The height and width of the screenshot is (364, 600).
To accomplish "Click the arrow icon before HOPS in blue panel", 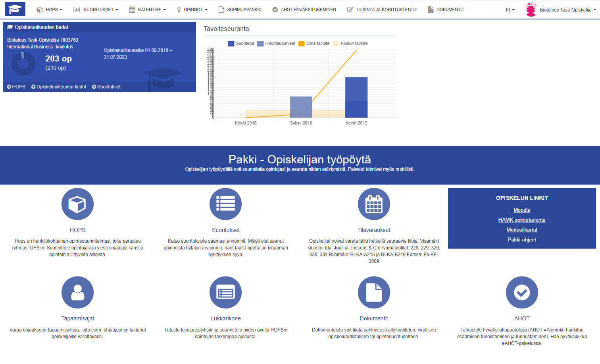I will 9,87.
